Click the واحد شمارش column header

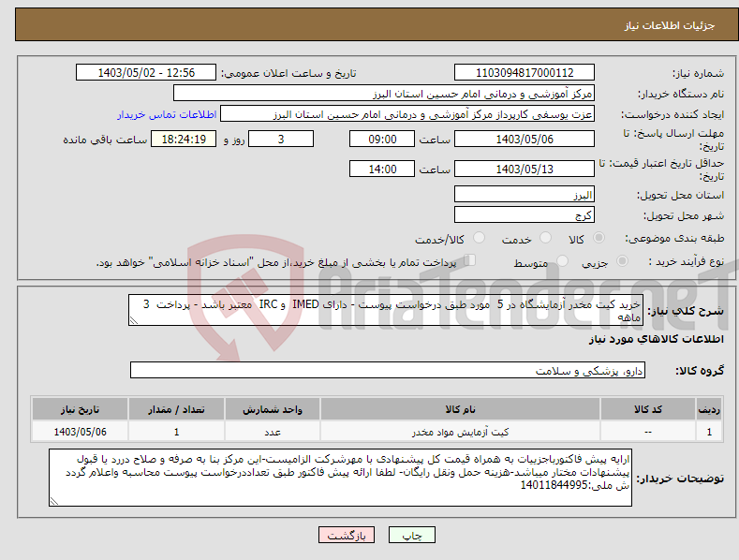273,409
